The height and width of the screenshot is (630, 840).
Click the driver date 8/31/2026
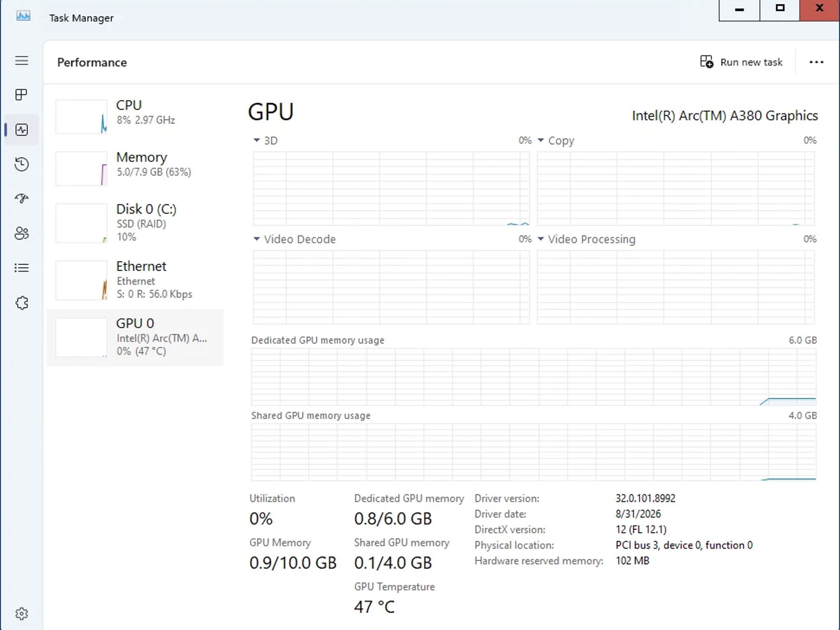[638, 514]
